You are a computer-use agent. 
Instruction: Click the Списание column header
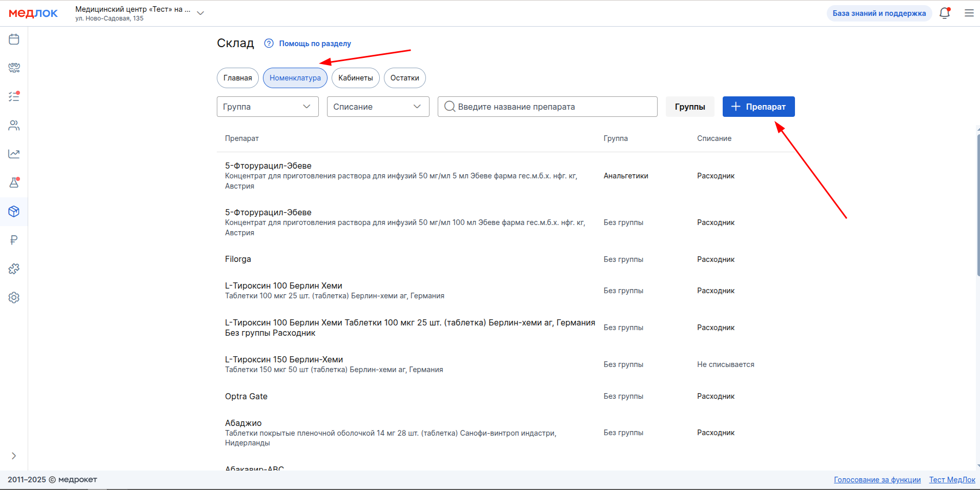pos(714,138)
